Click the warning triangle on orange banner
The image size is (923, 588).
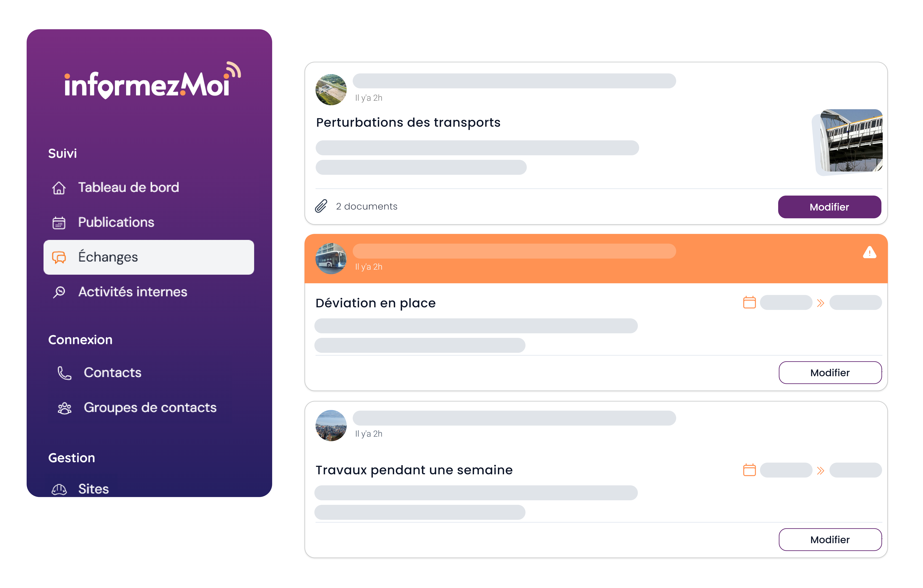(x=869, y=253)
